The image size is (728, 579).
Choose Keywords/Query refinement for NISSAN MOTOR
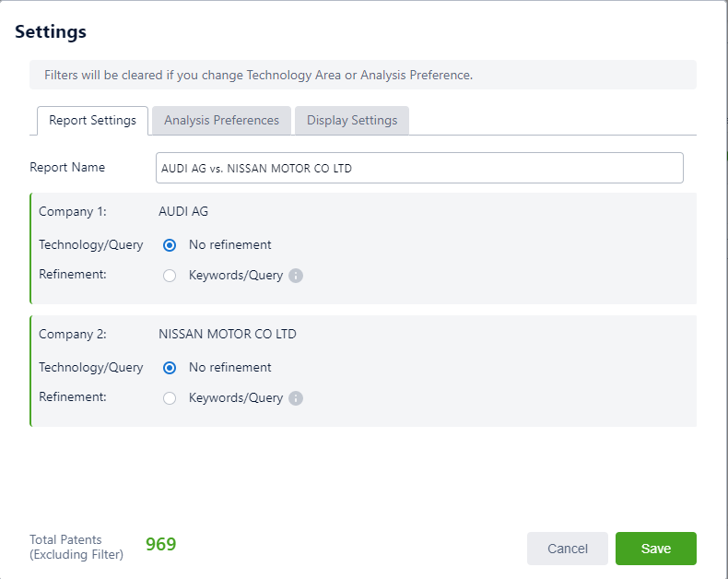[170, 398]
